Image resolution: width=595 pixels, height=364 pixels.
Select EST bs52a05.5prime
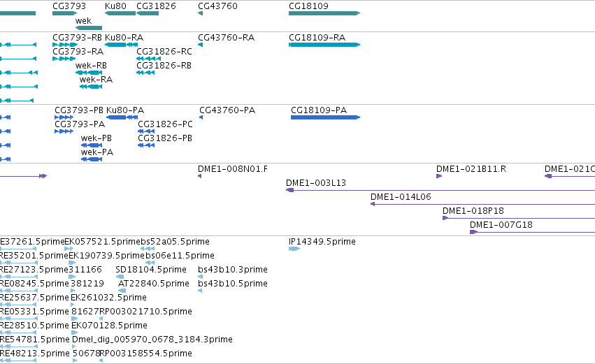coord(175,242)
